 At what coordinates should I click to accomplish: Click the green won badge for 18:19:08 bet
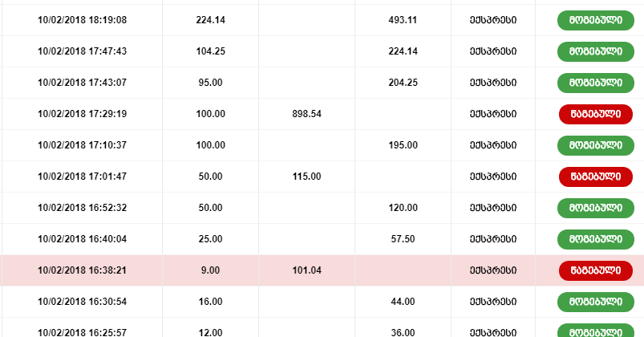[596, 20]
